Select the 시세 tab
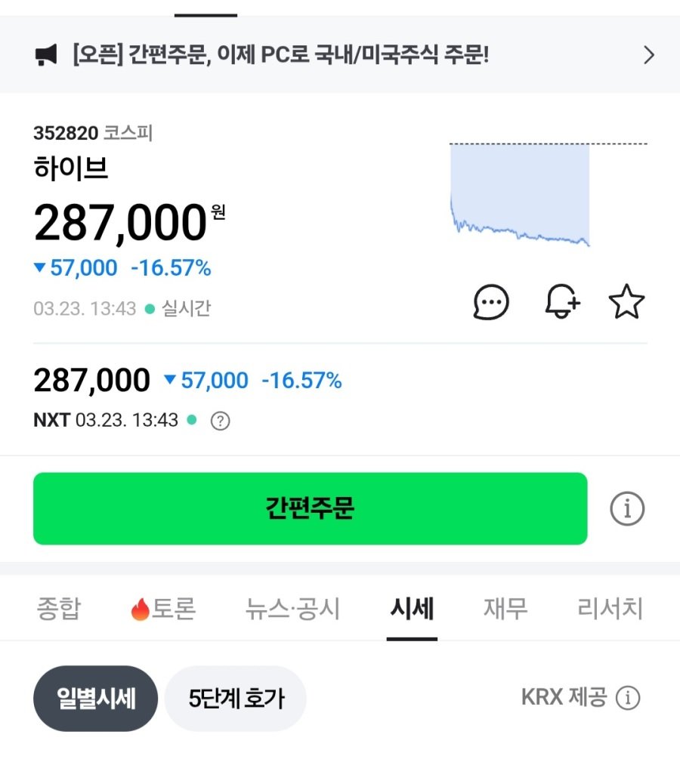Viewport: 680px width, 784px height. pyautogui.click(x=412, y=609)
